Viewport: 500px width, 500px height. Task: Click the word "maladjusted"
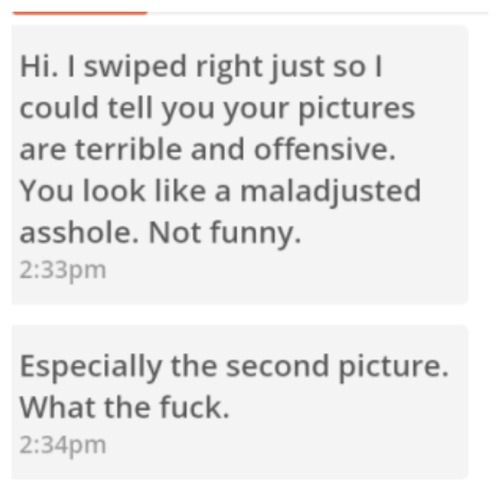(x=331, y=192)
